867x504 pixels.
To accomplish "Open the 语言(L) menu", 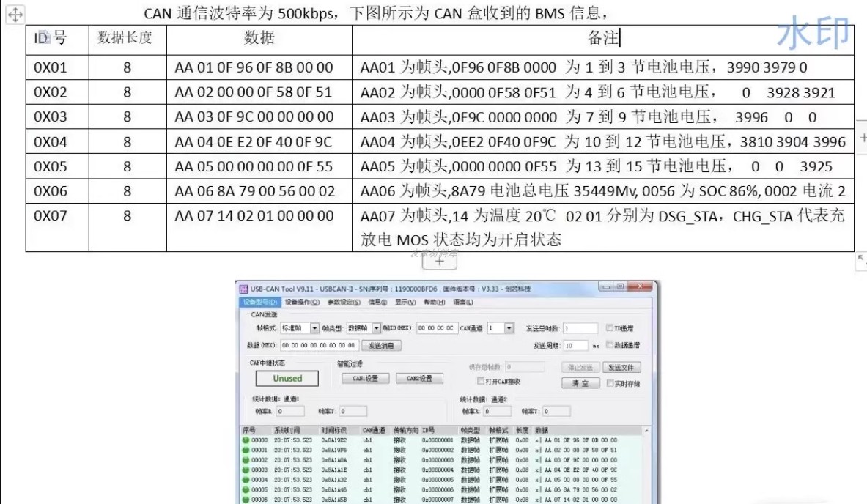I will pos(462,303).
